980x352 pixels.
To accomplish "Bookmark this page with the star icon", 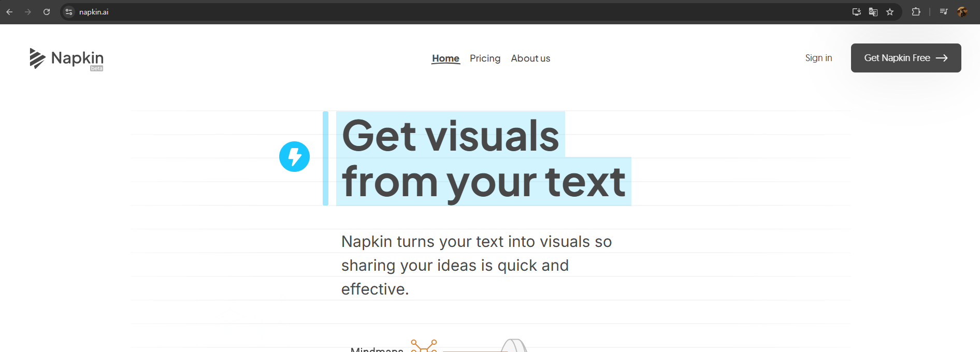I will point(890,12).
